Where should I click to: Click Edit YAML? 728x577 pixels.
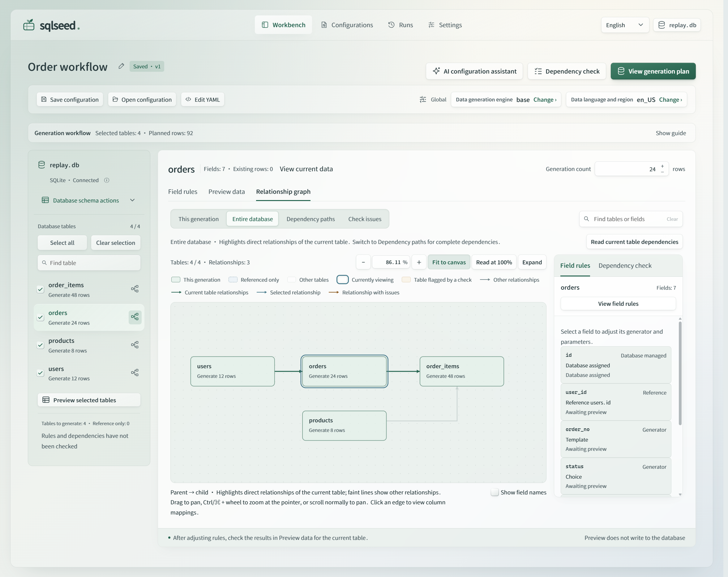(203, 99)
